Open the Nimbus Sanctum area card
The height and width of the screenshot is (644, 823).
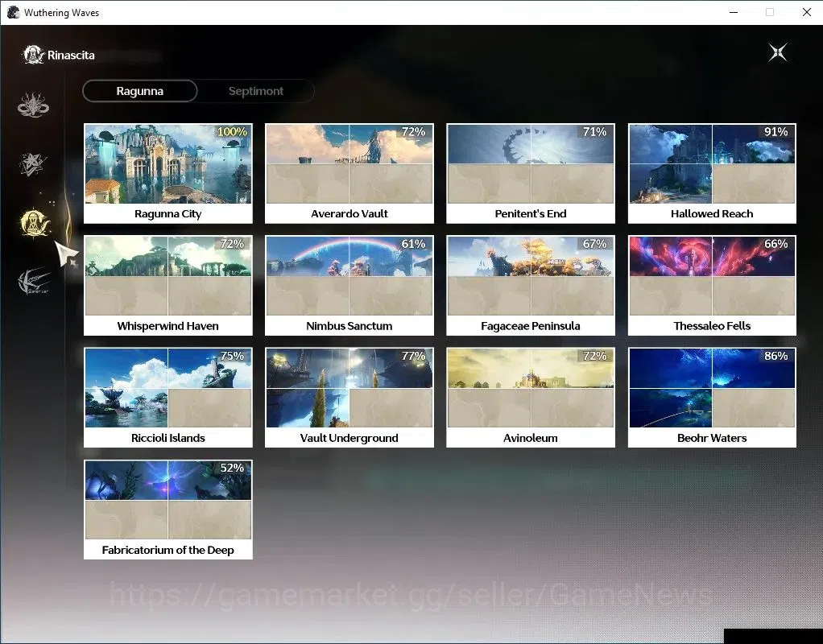(x=349, y=286)
